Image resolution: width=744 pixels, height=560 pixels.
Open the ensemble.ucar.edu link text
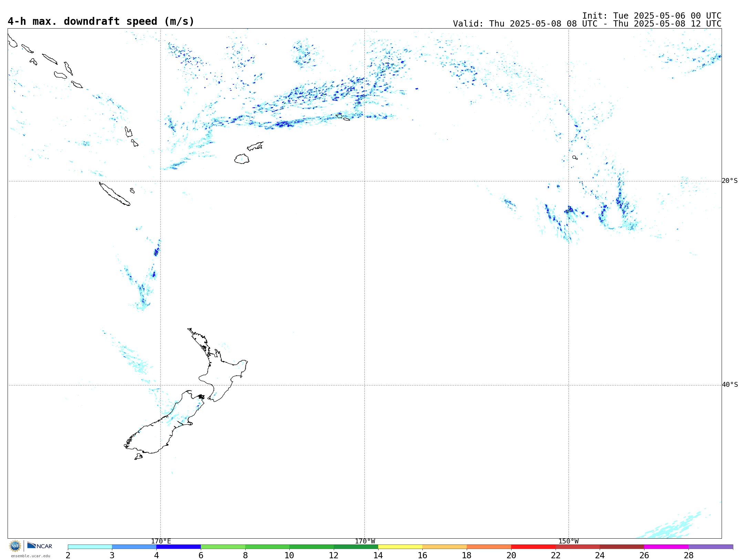pyautogui.click(x=31, y=556)
